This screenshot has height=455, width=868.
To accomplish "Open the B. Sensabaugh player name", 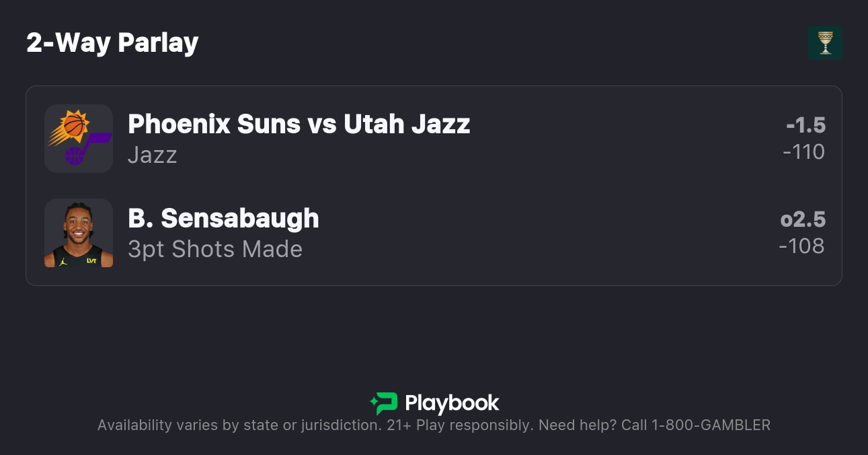I will tap(223, 218).
